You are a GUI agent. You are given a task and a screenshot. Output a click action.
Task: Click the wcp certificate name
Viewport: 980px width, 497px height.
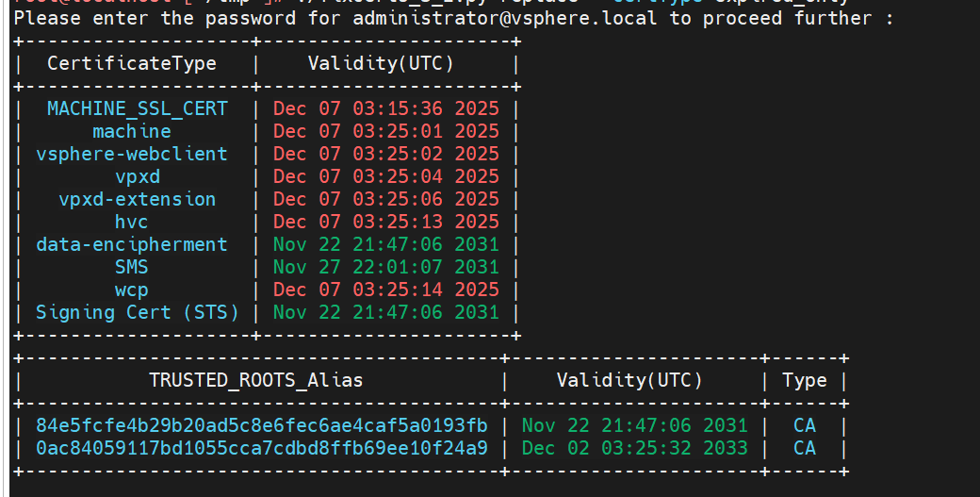tap(131, 290)
